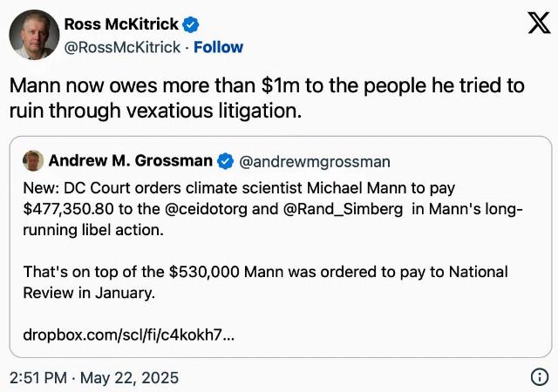The image size is (558, 392).
Task: Open Ross McKitrick's profile picture
Action: point(34,35)
